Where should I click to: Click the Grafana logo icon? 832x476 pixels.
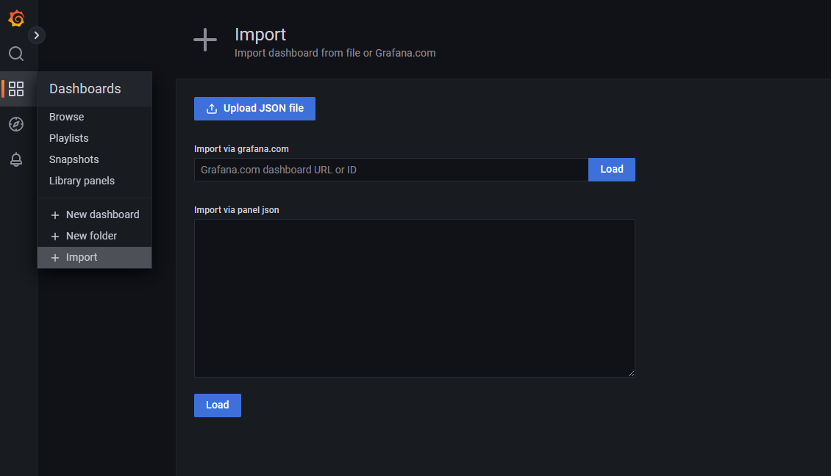[16, 19]
